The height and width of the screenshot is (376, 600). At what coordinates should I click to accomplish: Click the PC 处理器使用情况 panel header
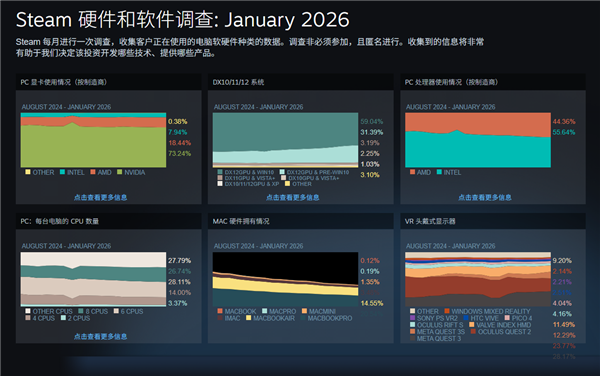click(x=493, y=82)
